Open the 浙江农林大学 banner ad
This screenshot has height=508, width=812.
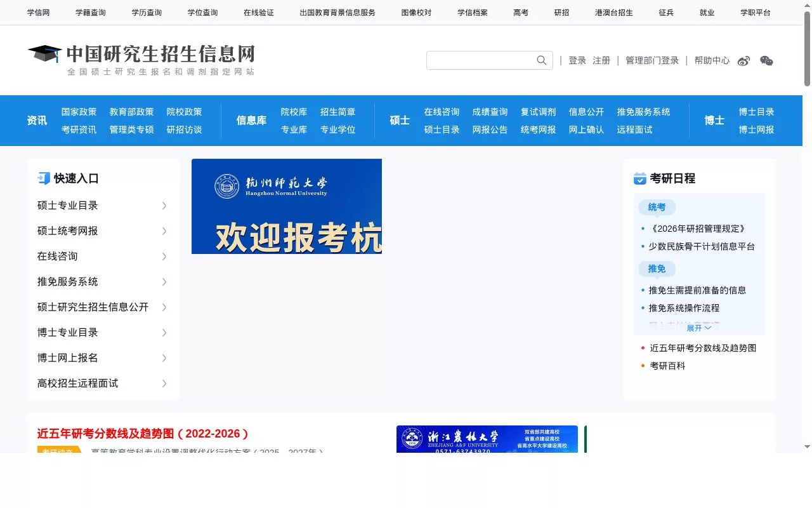(487, 439)
